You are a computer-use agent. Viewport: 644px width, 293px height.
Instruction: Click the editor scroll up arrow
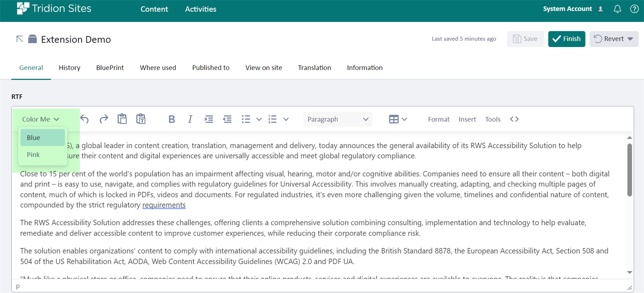(x=630, y=138)
